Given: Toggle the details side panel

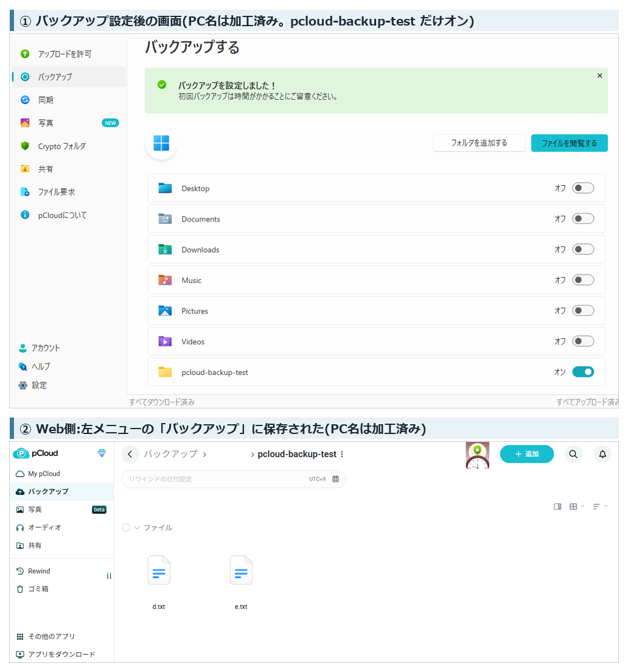Looking at the screenshot, I should [557, 506].
